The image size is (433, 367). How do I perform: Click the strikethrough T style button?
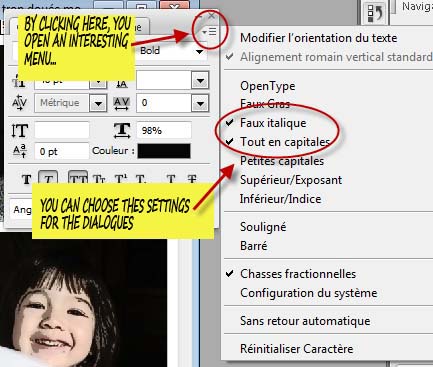pos(192,180)
